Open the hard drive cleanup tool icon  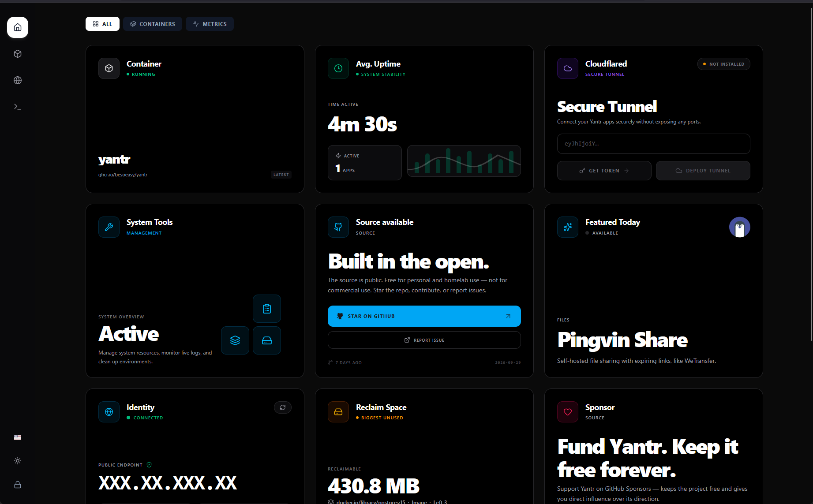267,340
